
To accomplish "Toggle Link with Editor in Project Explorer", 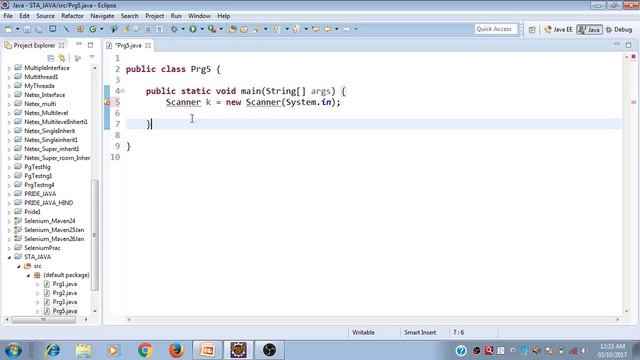I will [x=62, y=58].
